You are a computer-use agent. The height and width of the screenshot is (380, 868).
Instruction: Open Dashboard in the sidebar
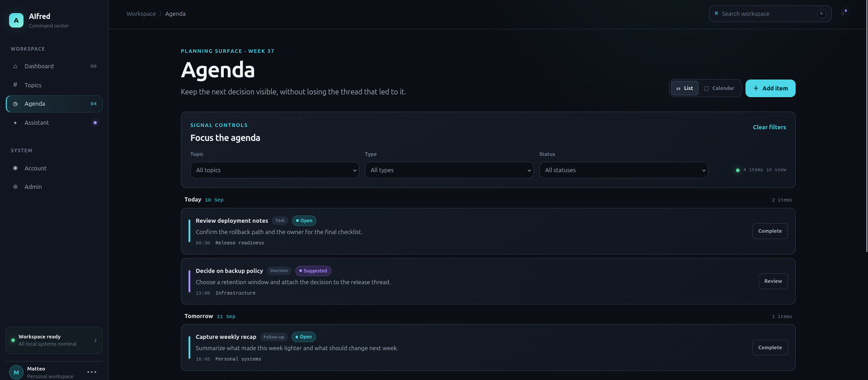click(x=54, y=66)
